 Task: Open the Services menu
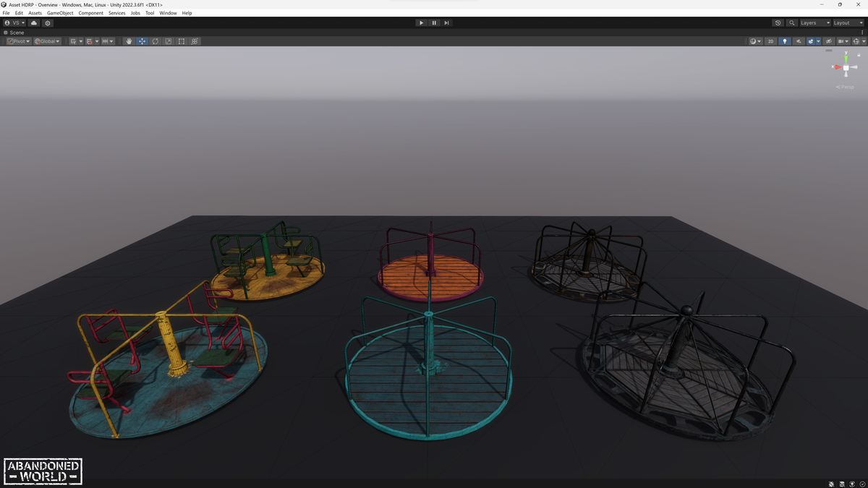[116, 13]
